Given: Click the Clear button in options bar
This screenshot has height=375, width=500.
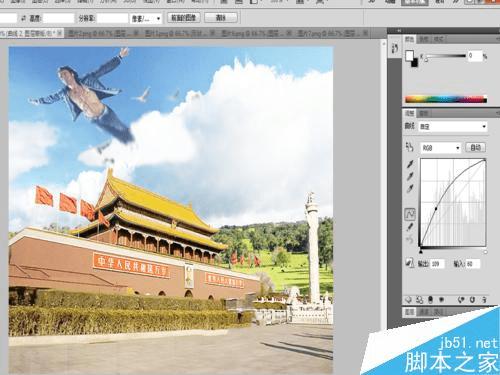Looking at the screenshot, I should pos(220,18).
